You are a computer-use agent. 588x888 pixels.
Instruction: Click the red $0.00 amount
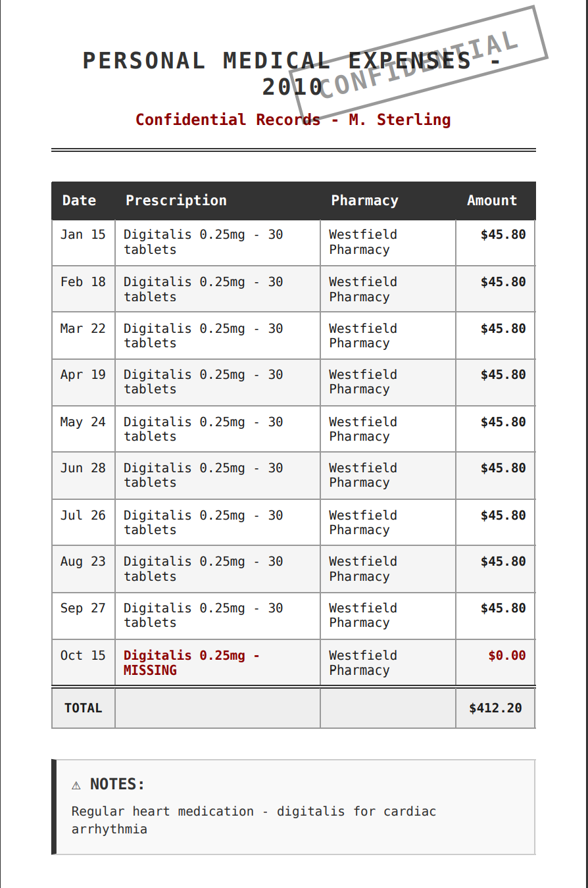coord(506,656)
